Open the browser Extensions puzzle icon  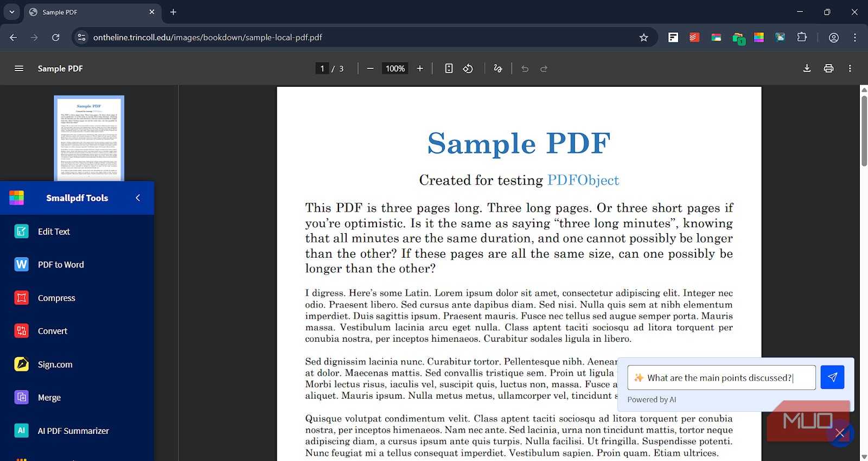[802, 37]
